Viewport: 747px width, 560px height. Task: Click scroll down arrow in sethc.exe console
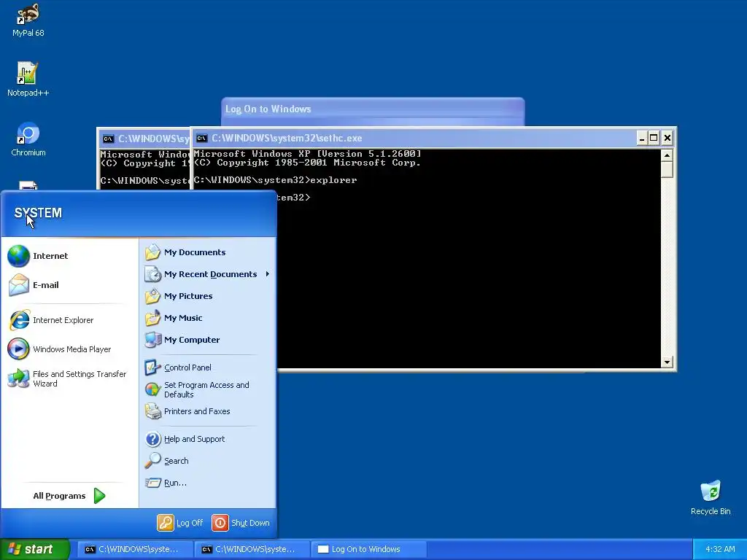667,362
